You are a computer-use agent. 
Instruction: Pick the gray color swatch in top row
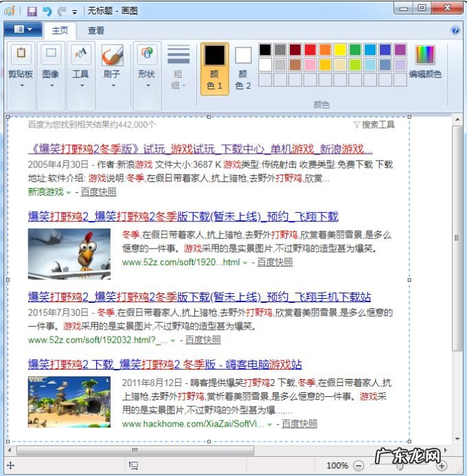click(280, 49)
